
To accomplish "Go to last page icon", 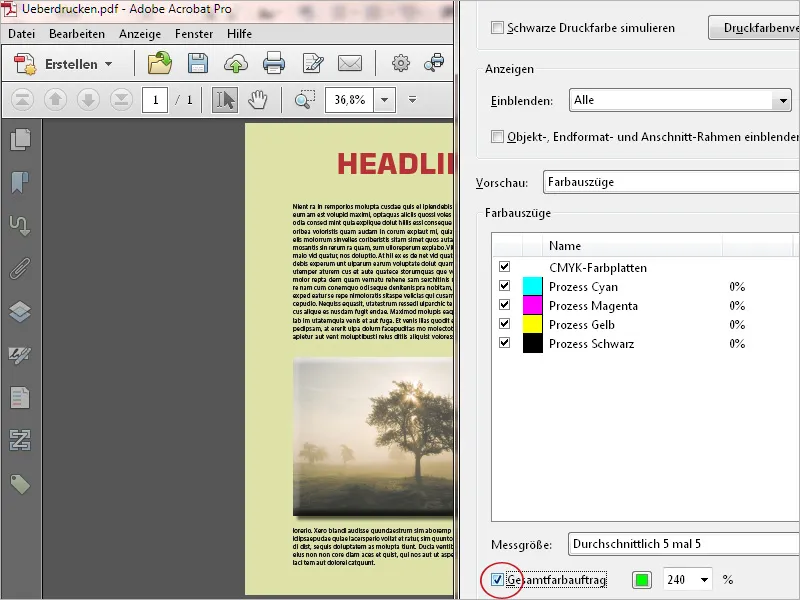I will click(121, 100).
